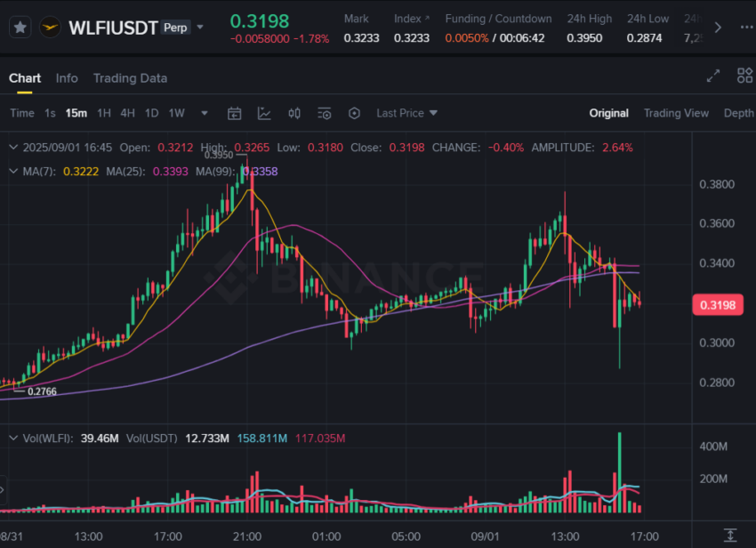Select the 1H time interval
The width and height of the screenshot is (756, 548).
[104, 113]
